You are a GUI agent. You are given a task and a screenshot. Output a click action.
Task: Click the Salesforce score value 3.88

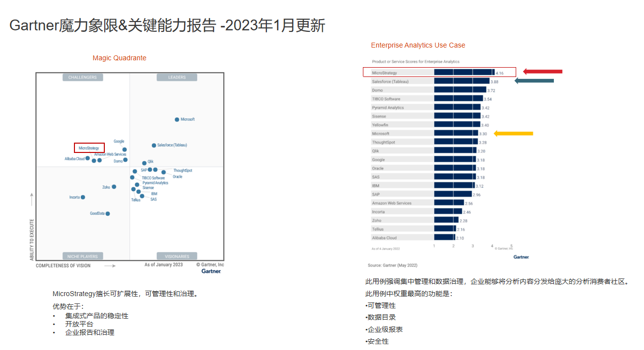(x=495, y=82)
